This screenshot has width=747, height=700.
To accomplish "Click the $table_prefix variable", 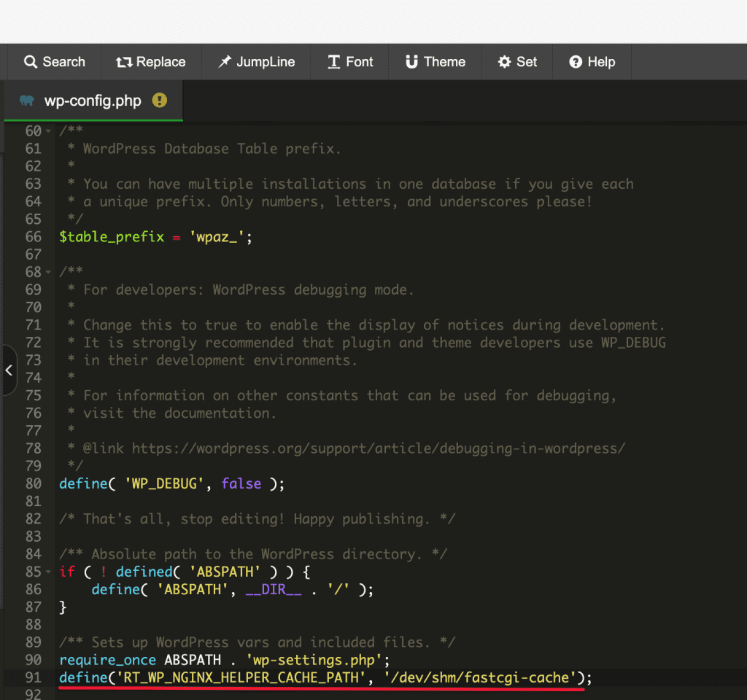I will (112, 237).
